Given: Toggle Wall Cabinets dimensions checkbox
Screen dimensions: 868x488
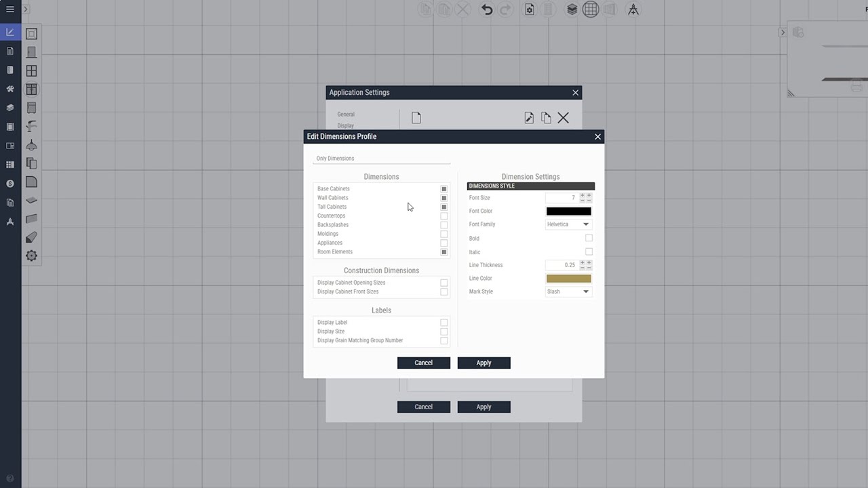Looking at the screenshot, I should coord(444,198).
